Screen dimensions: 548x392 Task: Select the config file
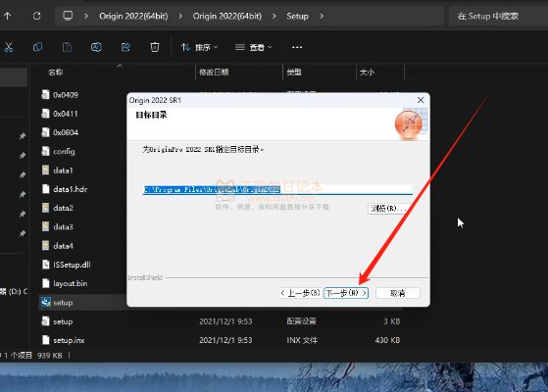coord(64,151)
